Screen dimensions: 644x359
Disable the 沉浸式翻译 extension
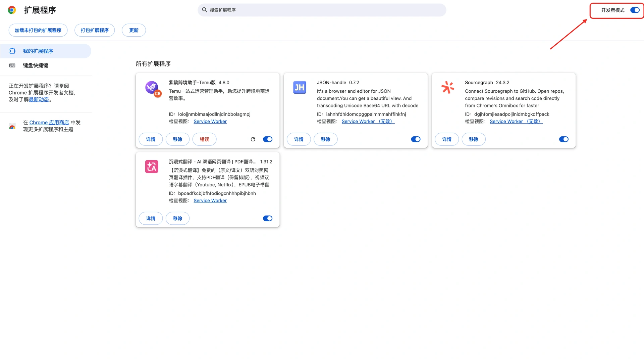268,219
